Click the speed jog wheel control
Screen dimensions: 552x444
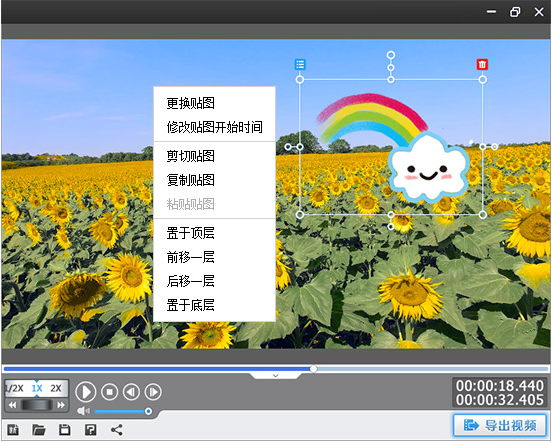click(37, 405)
